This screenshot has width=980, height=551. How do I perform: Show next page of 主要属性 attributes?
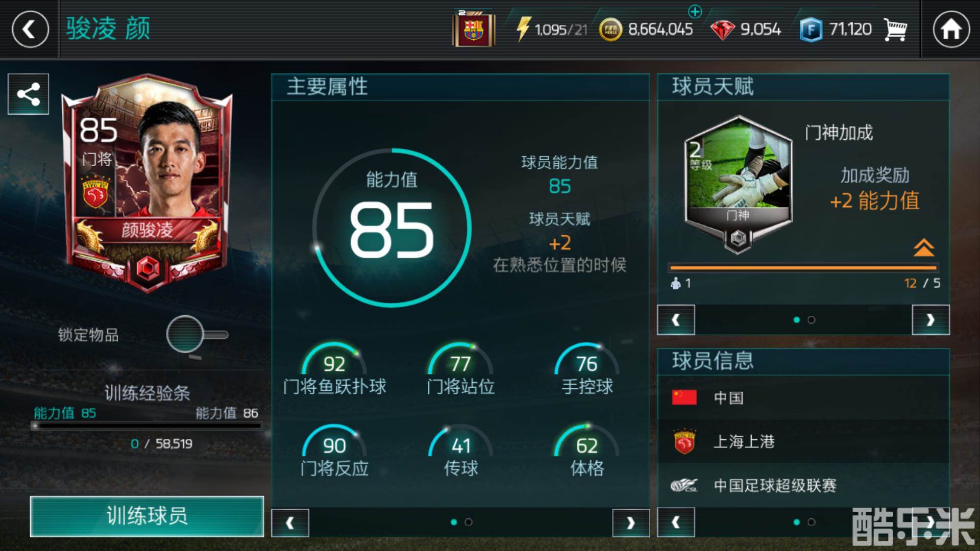631,523
